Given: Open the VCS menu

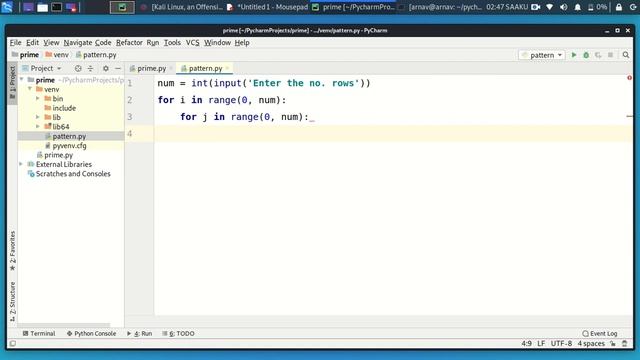Looking at the screenshot, I should (193, 42).
